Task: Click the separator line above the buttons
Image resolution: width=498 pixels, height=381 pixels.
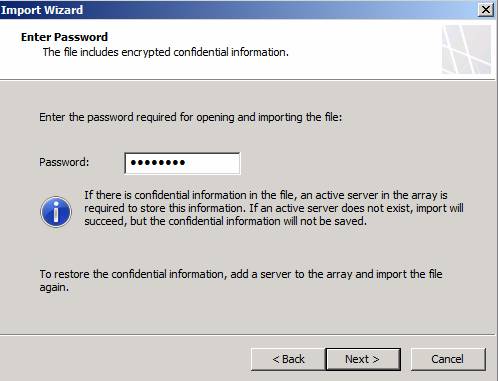Action: click(x=247, y=334)
